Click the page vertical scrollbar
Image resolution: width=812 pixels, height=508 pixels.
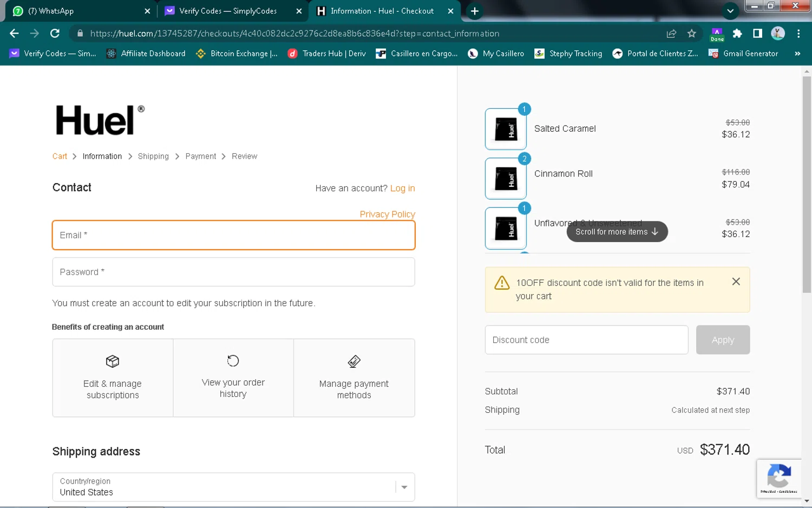point(807,184)
